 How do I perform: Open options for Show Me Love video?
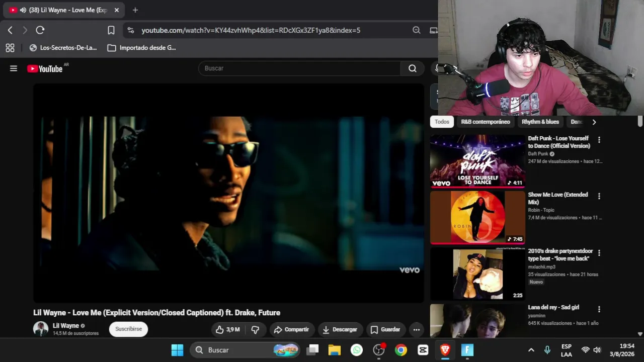(x=599, y=196)
